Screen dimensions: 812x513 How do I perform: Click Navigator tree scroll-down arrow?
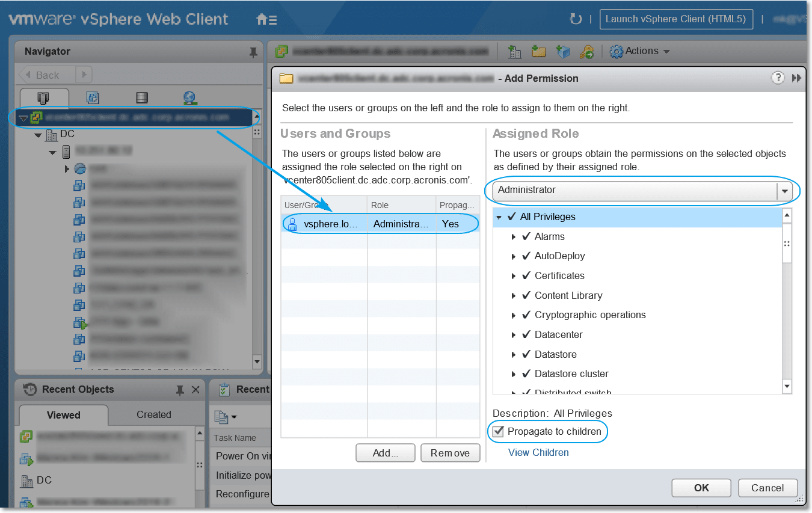coord(257,362)
